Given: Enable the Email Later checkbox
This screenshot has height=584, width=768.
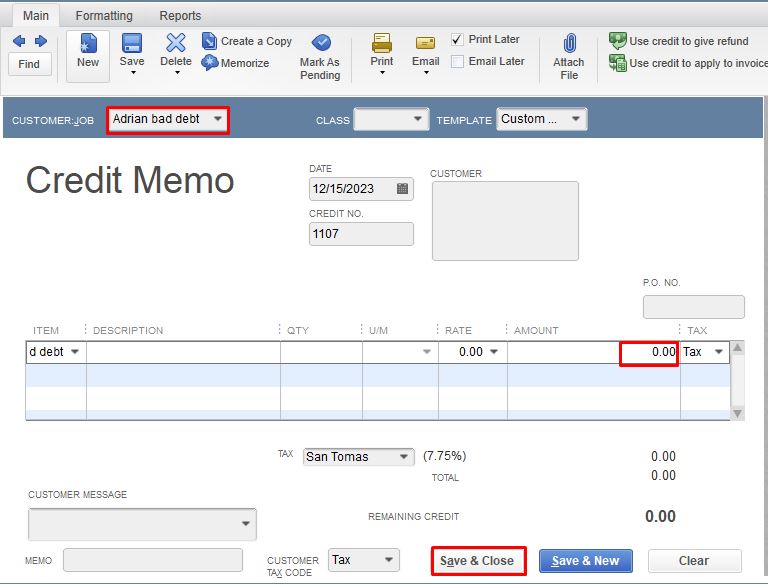Looking at the screenshot, I should tap(457, 61).
